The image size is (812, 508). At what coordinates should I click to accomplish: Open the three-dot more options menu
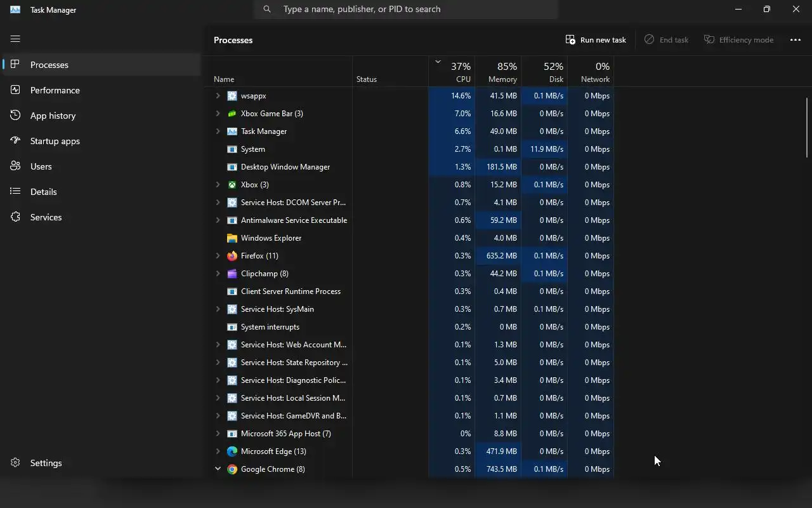pos(796,39)
